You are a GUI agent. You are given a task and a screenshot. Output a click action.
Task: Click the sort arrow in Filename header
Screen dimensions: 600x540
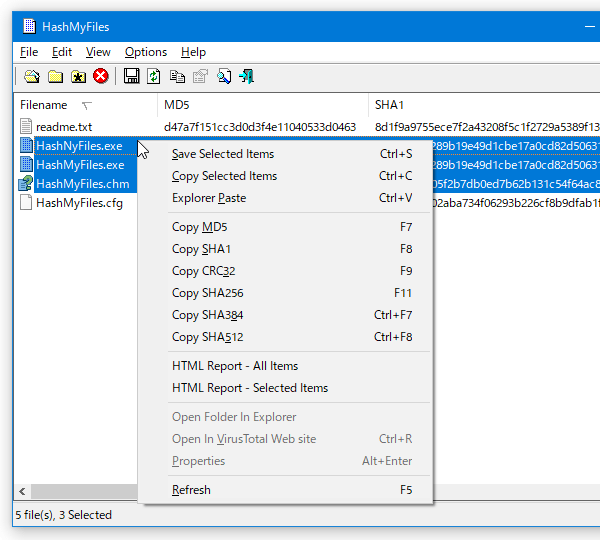pos(87,105)
